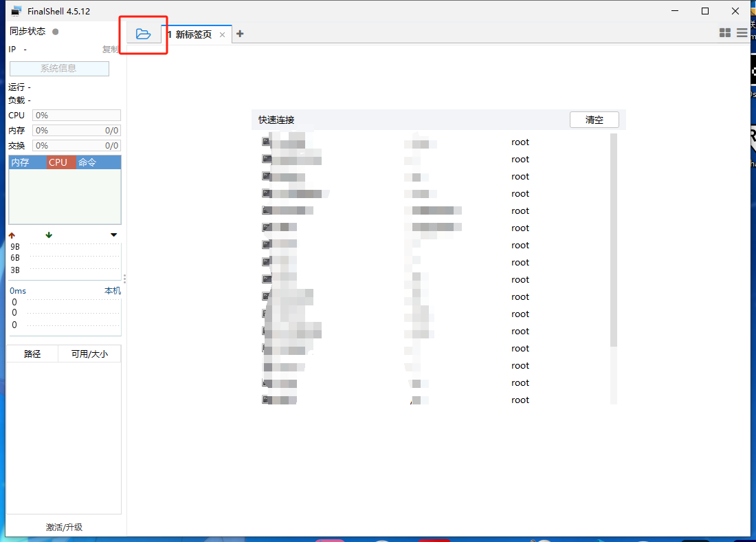This screenshot has height=542, width=756.
Task: Open 系统信息 button
Action: tap(59, 69)
